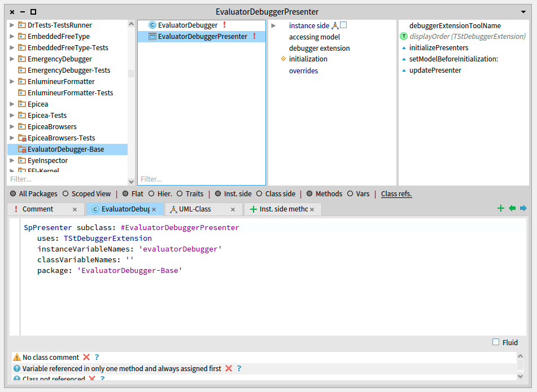This screenshot has width=537, height=392.
Task: Expand the DrTests-TestsRunner package
Action: point(12,25)
